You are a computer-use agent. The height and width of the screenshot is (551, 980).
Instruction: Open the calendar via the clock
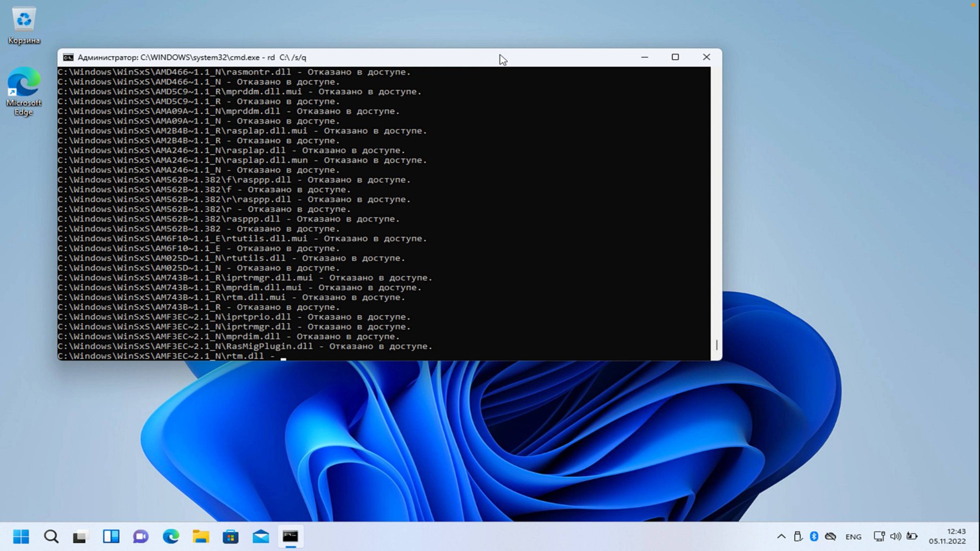947,536
